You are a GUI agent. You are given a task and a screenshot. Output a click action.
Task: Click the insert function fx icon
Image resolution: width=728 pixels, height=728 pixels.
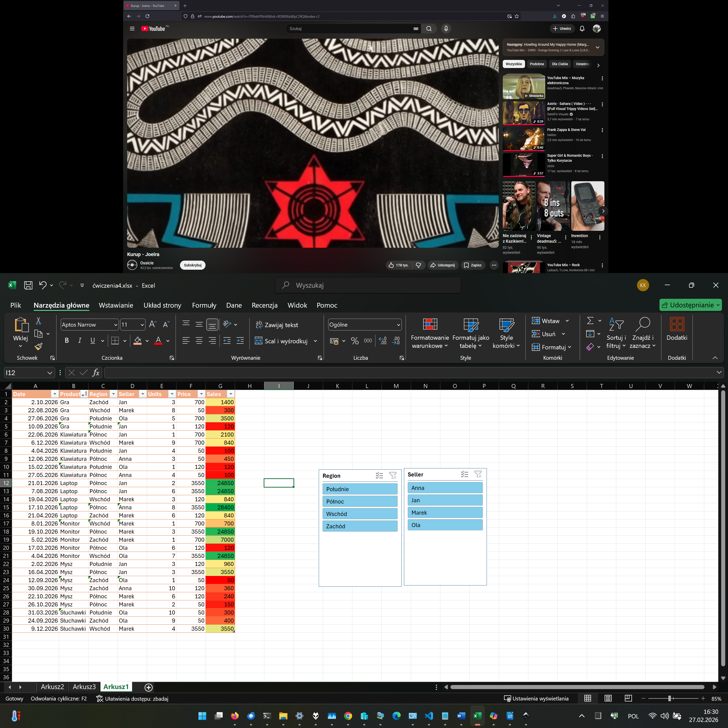point(96,373)
